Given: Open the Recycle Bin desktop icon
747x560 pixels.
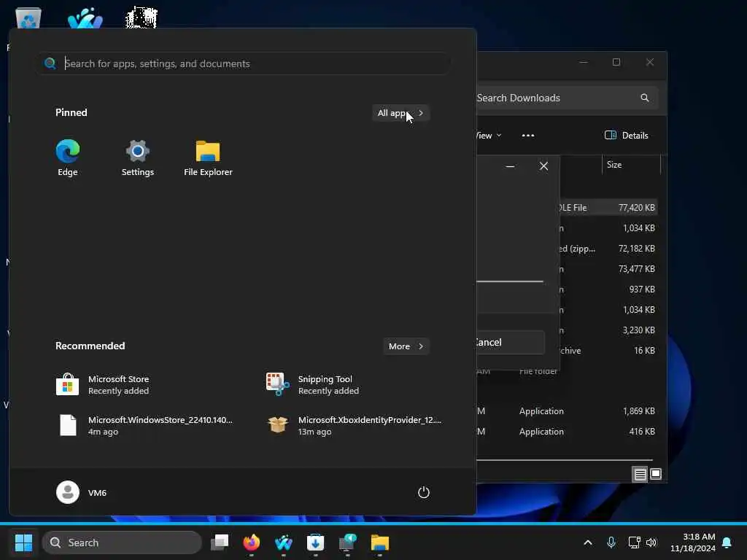Looking at the screenshot, I should (28, 17).
